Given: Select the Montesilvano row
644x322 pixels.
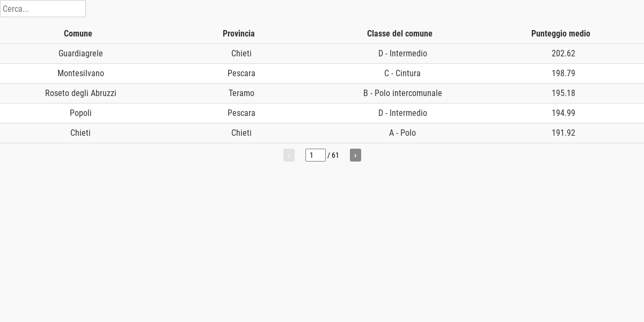Looking at the screenshot, I should (322, 74).
